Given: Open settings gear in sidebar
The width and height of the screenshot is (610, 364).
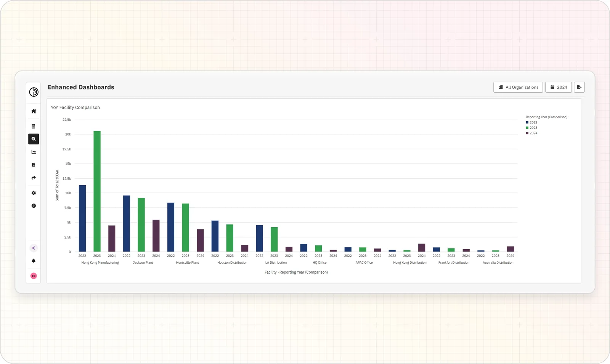Looking at the screenshot, I should click(34, 193).
